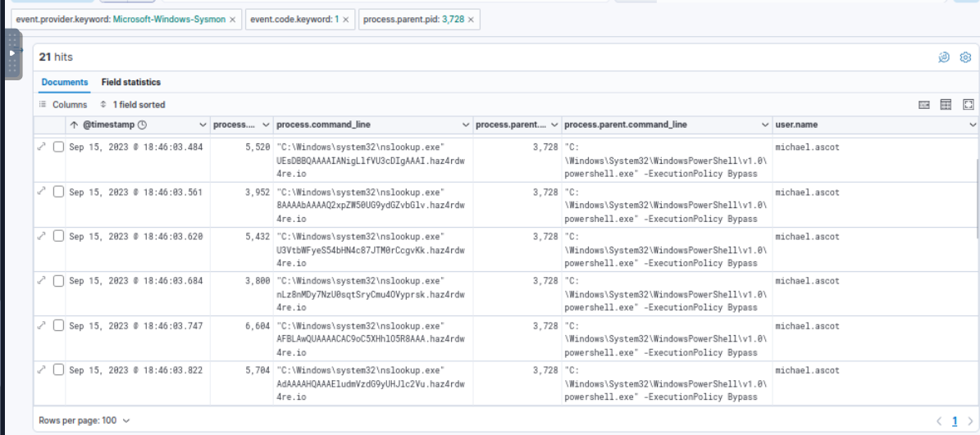Select the checkbox for the 18:46:03.561 row
Viewport: 980px width, 435px height.
pos(58,192)
